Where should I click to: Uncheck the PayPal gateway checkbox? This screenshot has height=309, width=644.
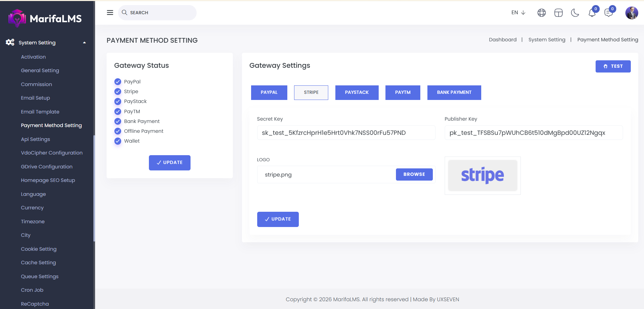tap(118, 82)
